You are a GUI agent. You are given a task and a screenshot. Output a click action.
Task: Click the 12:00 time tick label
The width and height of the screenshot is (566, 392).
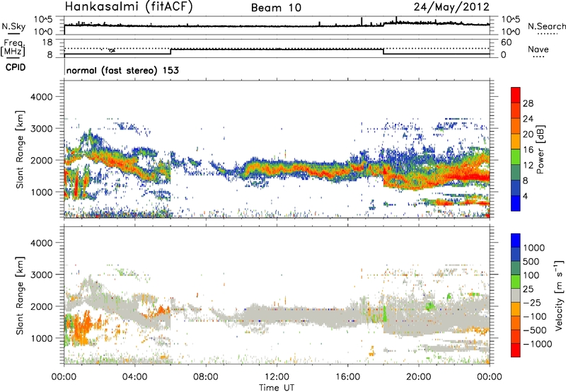pyautogui.click(x=277, y=377)
